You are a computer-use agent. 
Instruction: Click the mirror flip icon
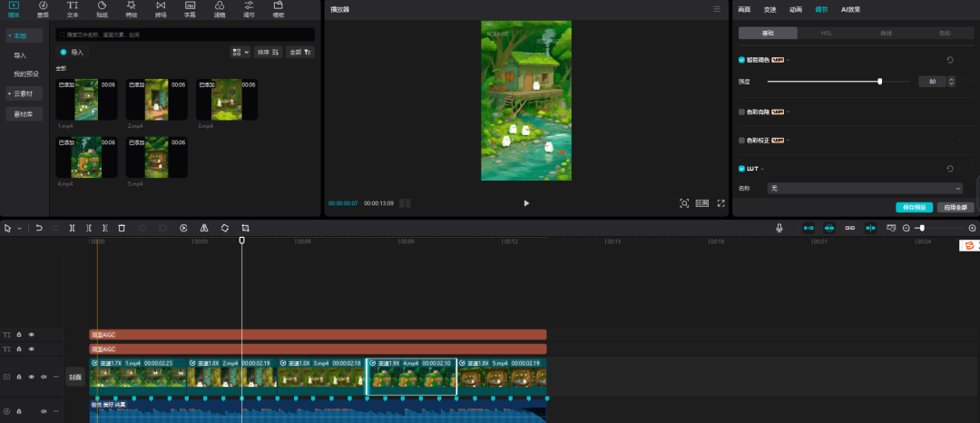[x=204, y=228]
